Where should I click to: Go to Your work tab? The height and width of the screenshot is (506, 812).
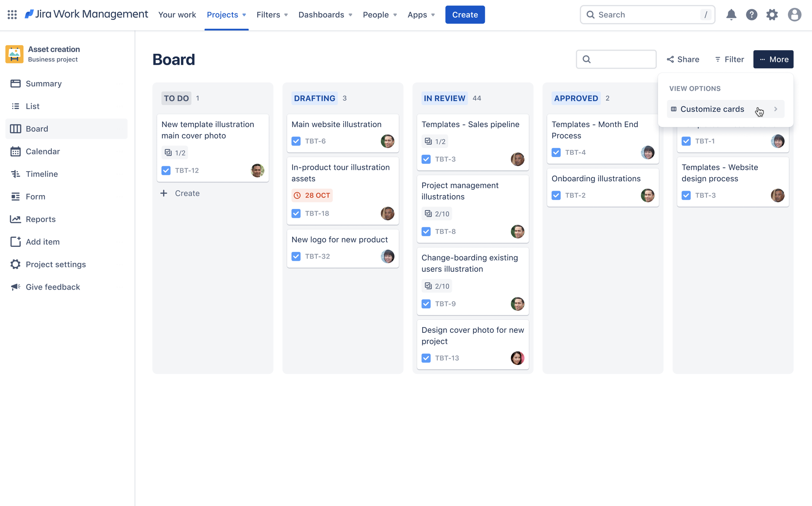[177, 15]
